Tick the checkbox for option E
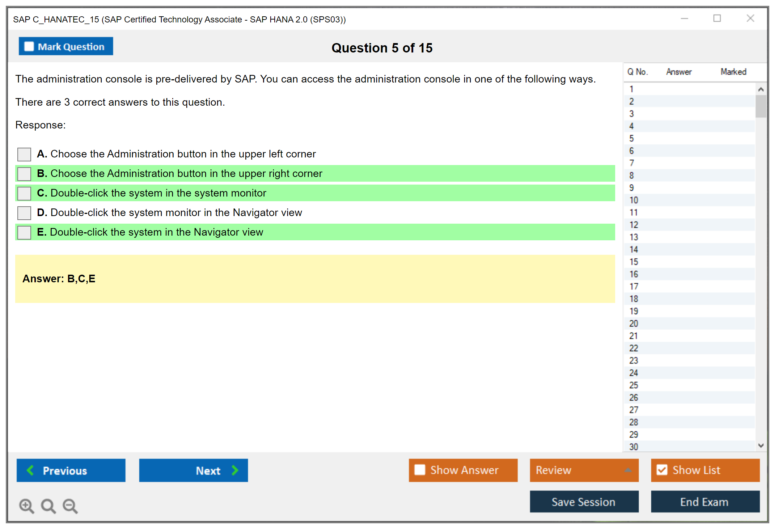Screen dimensions: 778x532 [24, 232]
